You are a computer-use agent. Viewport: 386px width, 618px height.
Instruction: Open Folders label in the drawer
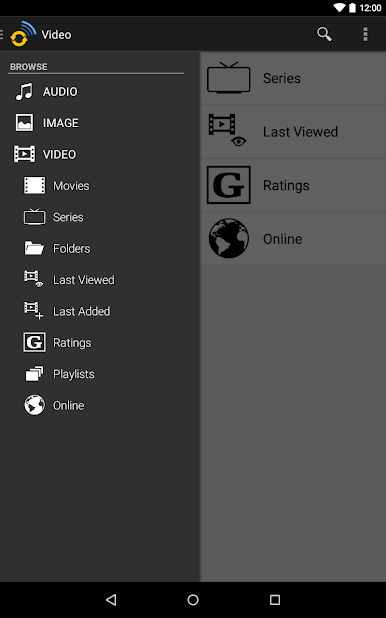(x=72, y=249)
